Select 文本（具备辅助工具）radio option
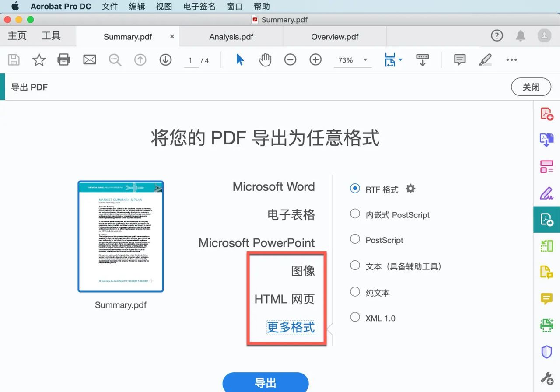This screenshot has width=560, height=392. click(x=355, y=265)
